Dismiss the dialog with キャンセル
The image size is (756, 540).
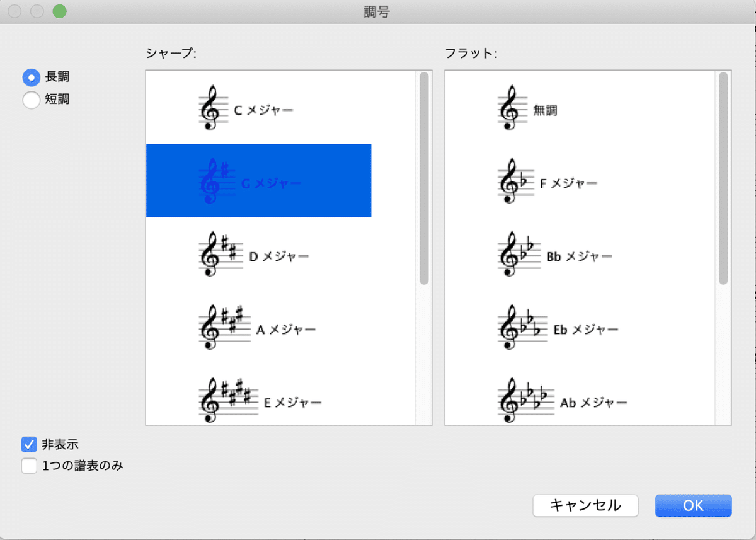pyautogui.click(x=585, y=505)
